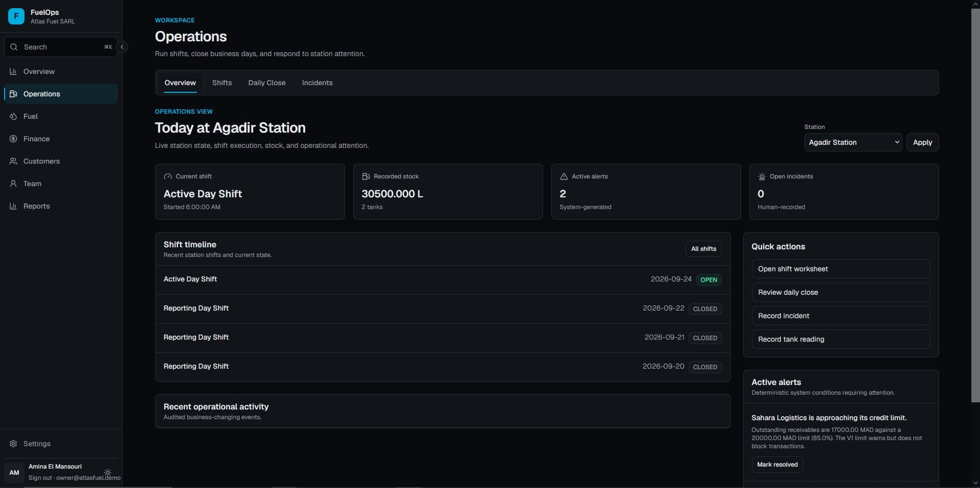Click the Fuel droplet icon in sidebar

pos(13,116)
